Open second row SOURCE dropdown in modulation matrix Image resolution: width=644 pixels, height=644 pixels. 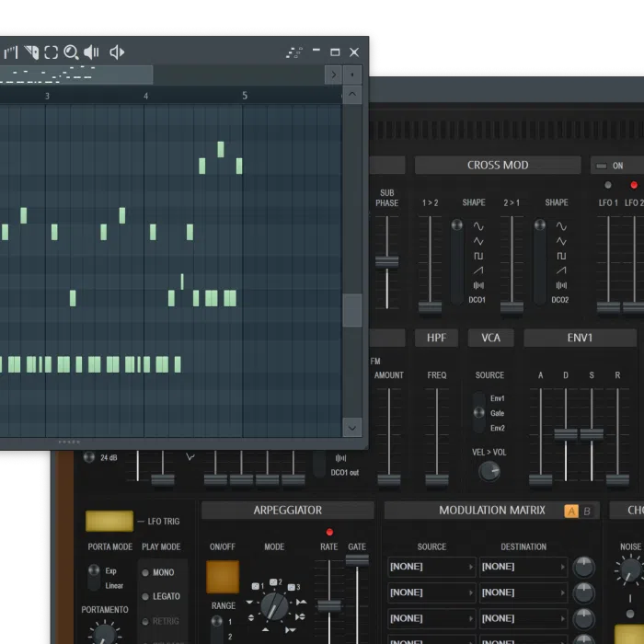point(431,592)
